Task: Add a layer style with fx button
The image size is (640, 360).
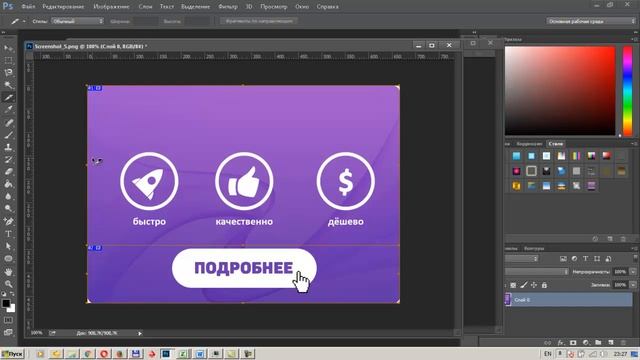Action: (x=561, y=342)
